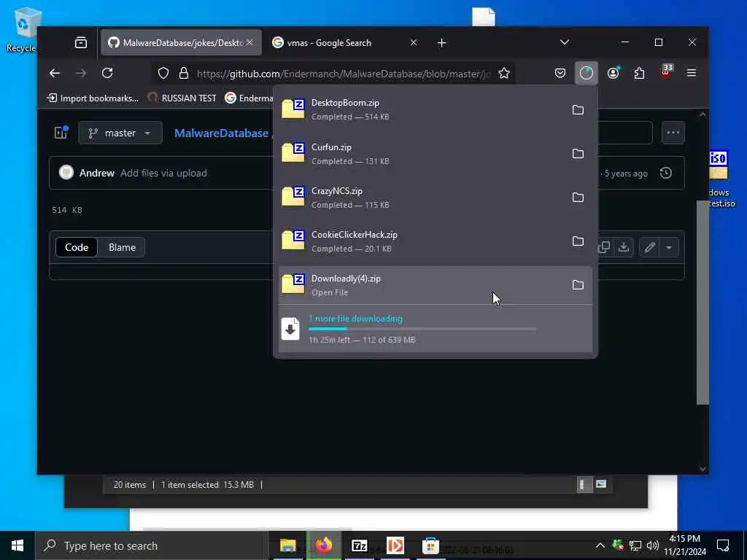Viewport: 747px width, 560px height.
Task: Open Firefox account icon
Action: click(x=613, y=73)
